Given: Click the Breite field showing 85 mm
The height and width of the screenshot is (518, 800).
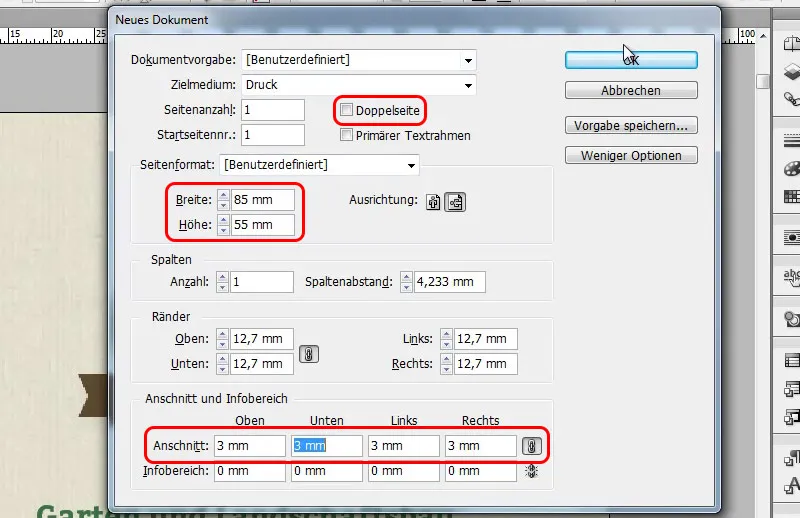Looking at the screenshot, I should 263,200.
